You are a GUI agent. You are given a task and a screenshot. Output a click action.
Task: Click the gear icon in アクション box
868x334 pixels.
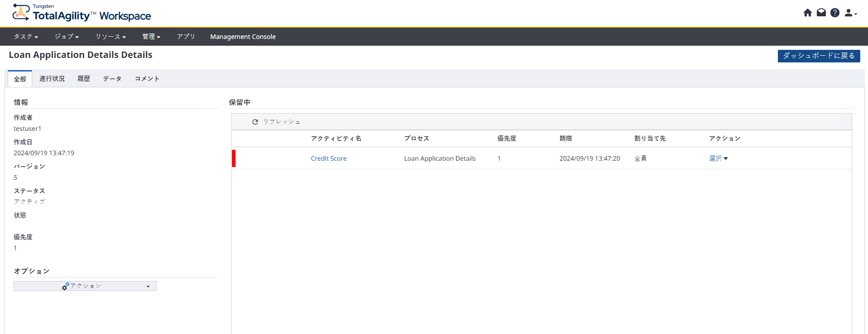coord(65,286)
